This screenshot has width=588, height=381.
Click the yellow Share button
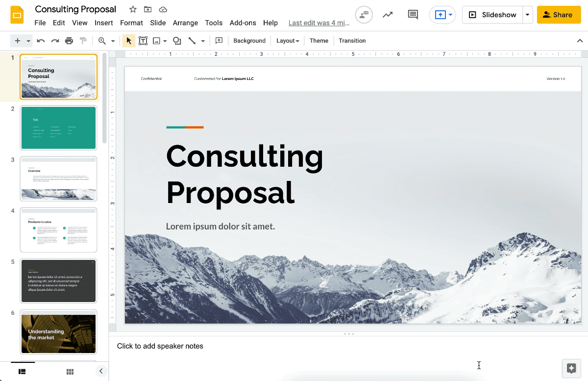[559, 15]
